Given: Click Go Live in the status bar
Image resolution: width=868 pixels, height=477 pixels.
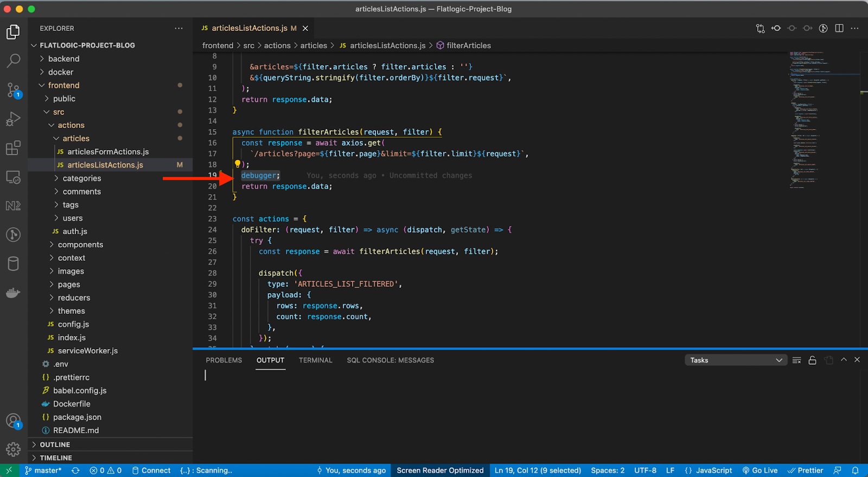Looking at the screenshot, I should pos(760,470).
